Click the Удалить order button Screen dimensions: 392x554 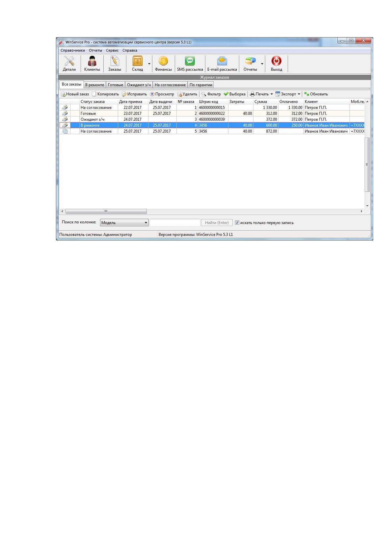[187, 94]
